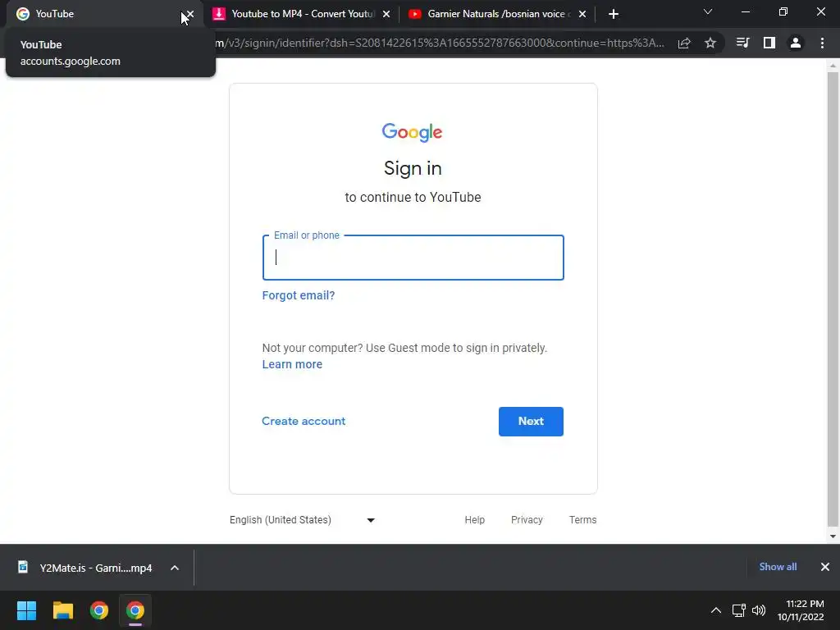The width and height of the screenshot is (840, 630).
Task: Expand download item options chevron
Action: point(175,568)
